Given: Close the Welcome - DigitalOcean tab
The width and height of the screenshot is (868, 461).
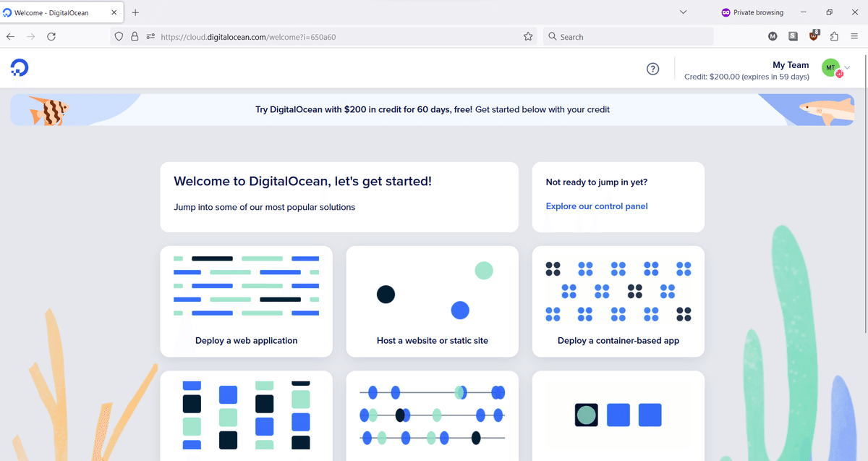Looking at the screenshot, I should click(x=114, y=12).
